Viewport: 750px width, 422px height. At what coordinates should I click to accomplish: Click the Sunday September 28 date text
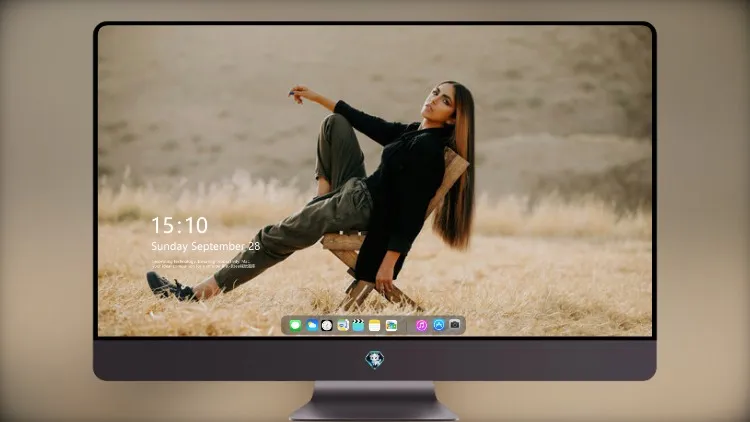[x=206, y=246]
